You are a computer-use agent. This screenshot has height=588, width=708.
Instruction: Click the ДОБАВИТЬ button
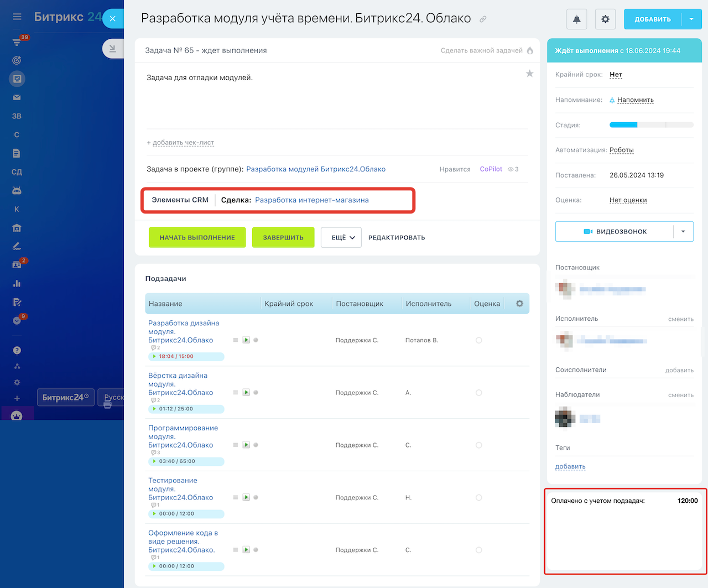point(653,19)
